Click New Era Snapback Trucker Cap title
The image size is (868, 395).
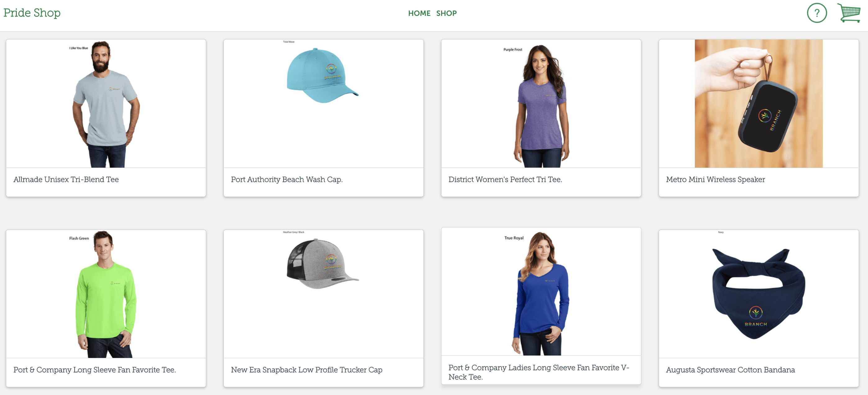click(x=306, y=370)
